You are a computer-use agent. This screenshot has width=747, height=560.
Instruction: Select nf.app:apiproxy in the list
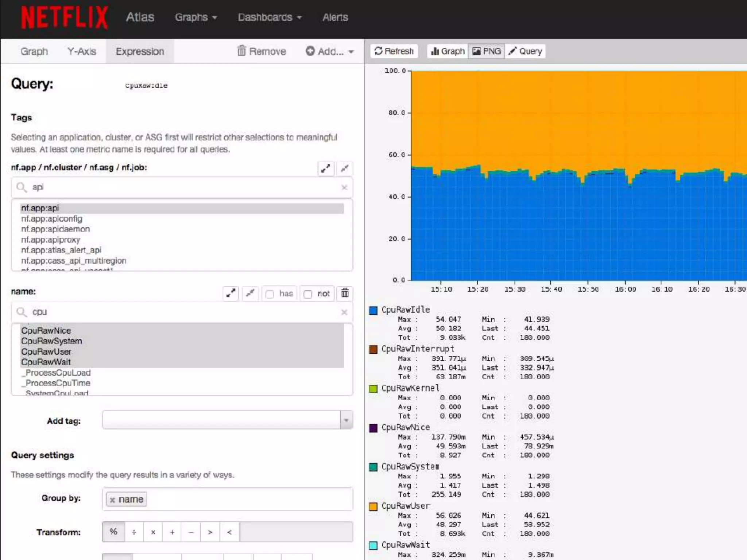[x=50, y=240]
